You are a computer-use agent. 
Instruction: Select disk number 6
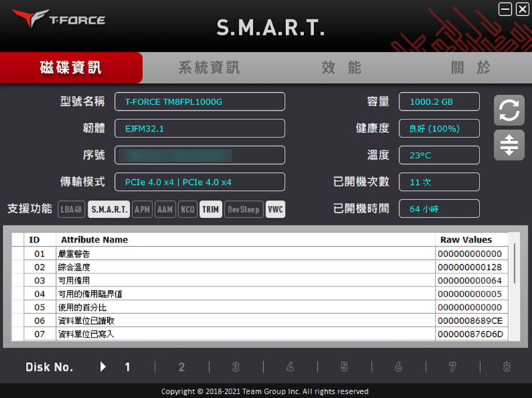click(398, 367)
